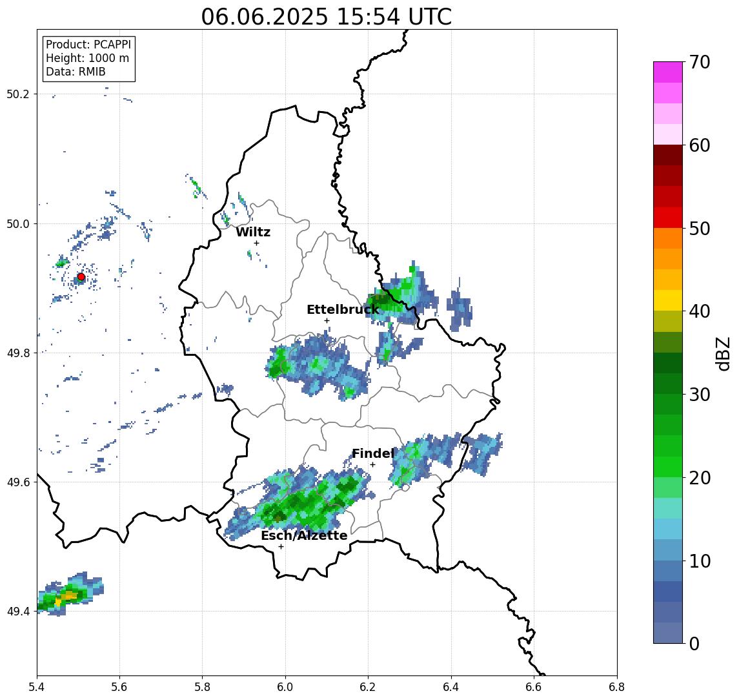739x700 pixels.
Task: Click the dBZ colorbar label
Action: [723, 354]
